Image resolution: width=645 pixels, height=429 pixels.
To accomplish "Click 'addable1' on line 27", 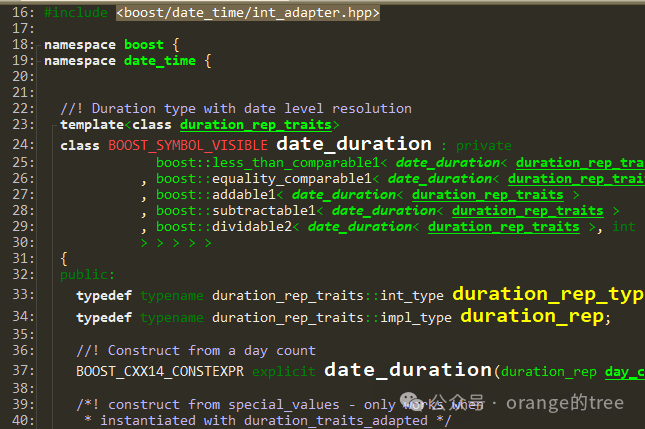I will coord(244,195).
